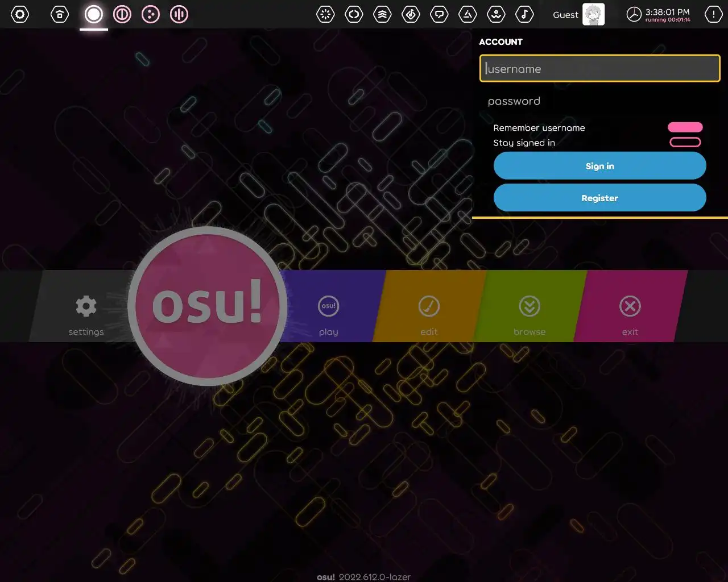This screenshot has height=582, width=728.
Task: Open the changelog brackets icon
Action: pos(354,14)
